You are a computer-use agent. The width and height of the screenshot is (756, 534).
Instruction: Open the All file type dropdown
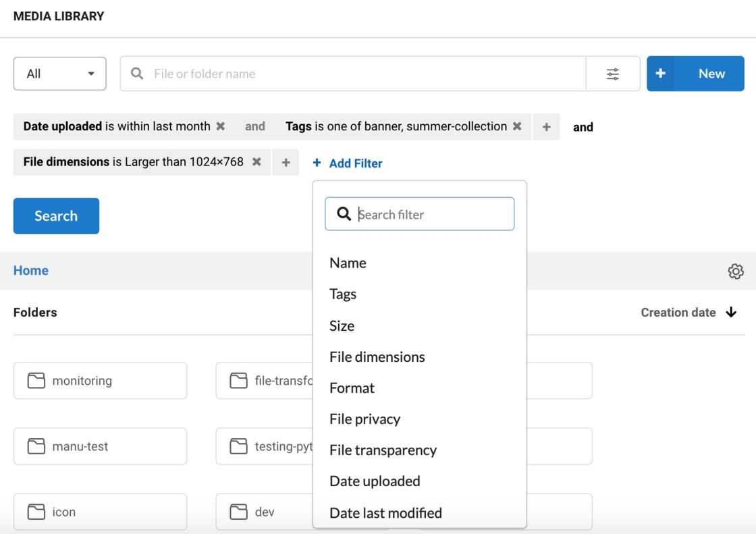coord(60,74)
